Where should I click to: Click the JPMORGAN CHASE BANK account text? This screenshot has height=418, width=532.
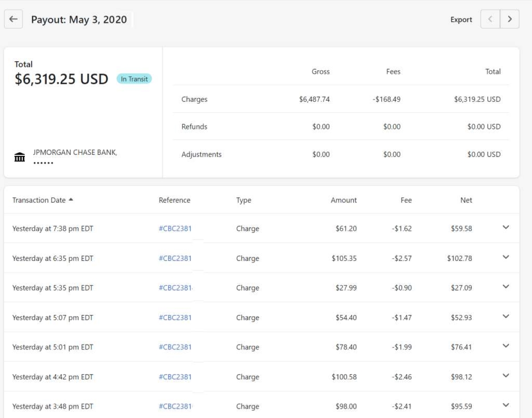75,153
